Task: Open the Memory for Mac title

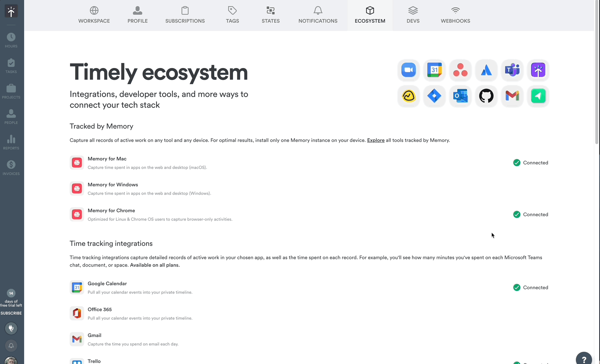Action: click(x=107, y=159)
